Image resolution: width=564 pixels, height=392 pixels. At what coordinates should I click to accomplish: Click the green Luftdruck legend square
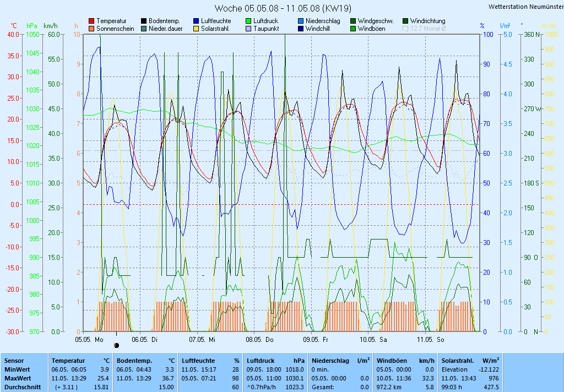coord(248,21)
